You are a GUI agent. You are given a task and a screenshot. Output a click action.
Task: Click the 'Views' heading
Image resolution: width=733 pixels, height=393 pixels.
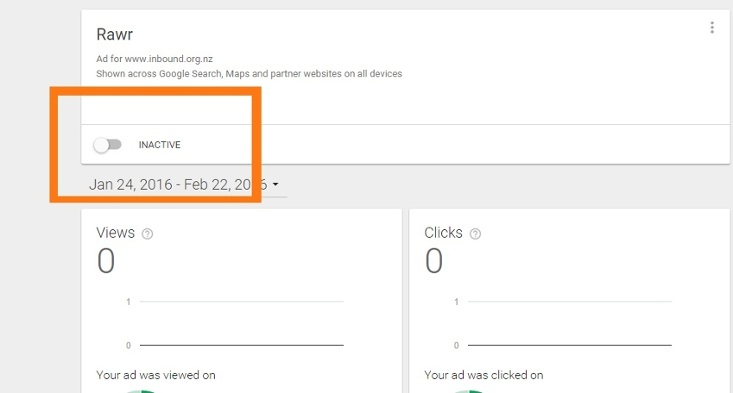115,232
